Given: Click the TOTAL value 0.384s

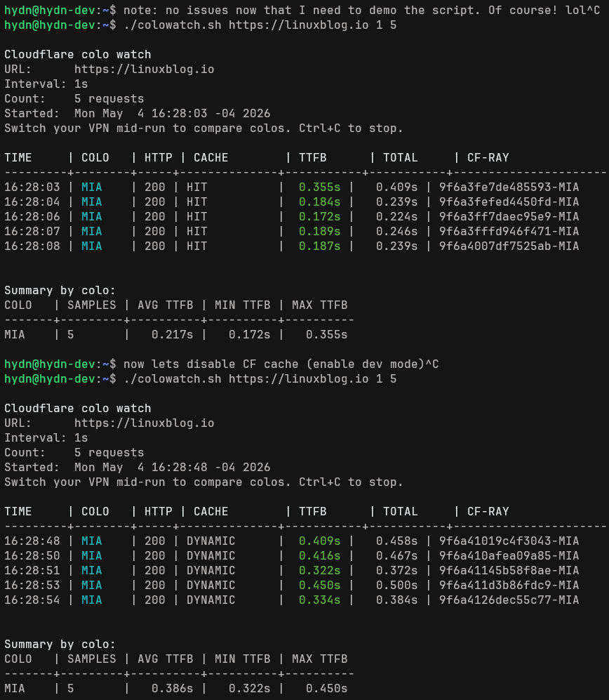Looking at the screenshot, I should pos(396,600).
